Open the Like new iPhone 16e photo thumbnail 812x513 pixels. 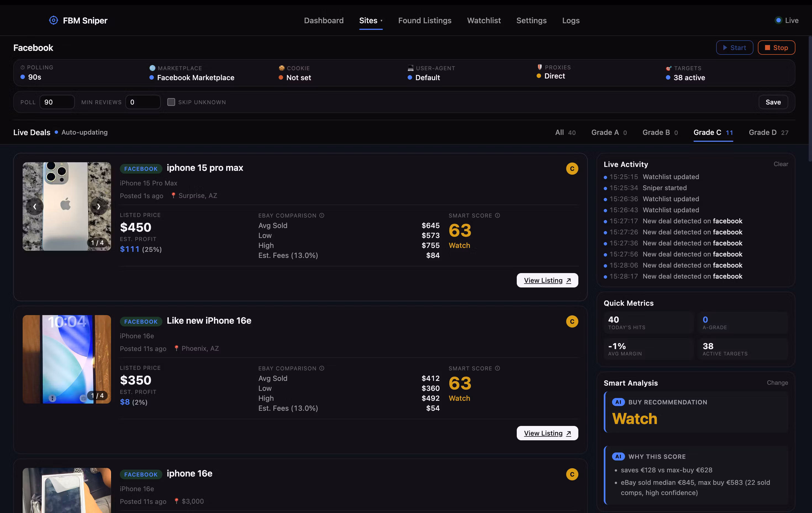tap(67, 359)
